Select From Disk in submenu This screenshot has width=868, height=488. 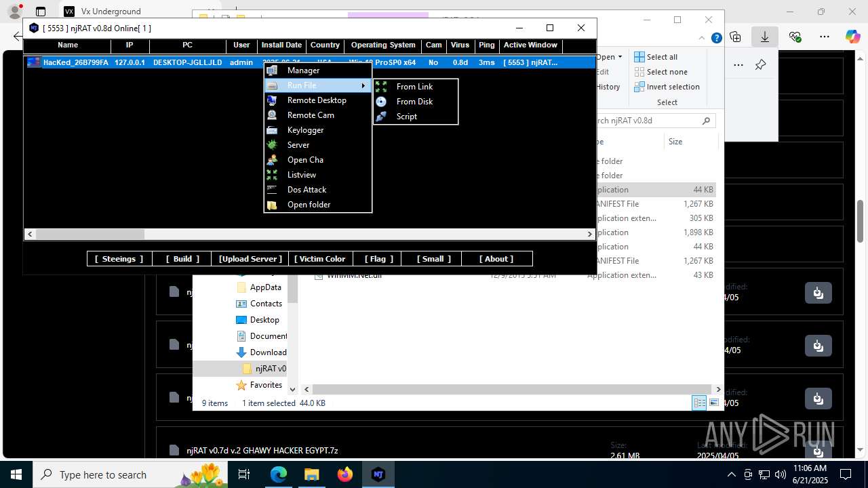[x=416, y=102]
